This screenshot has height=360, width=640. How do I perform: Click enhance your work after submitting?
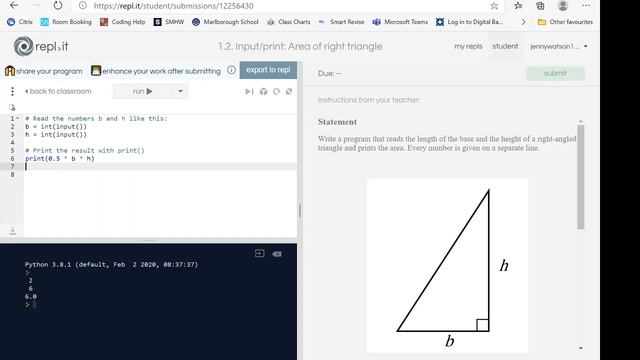click(x=156, y=71)
